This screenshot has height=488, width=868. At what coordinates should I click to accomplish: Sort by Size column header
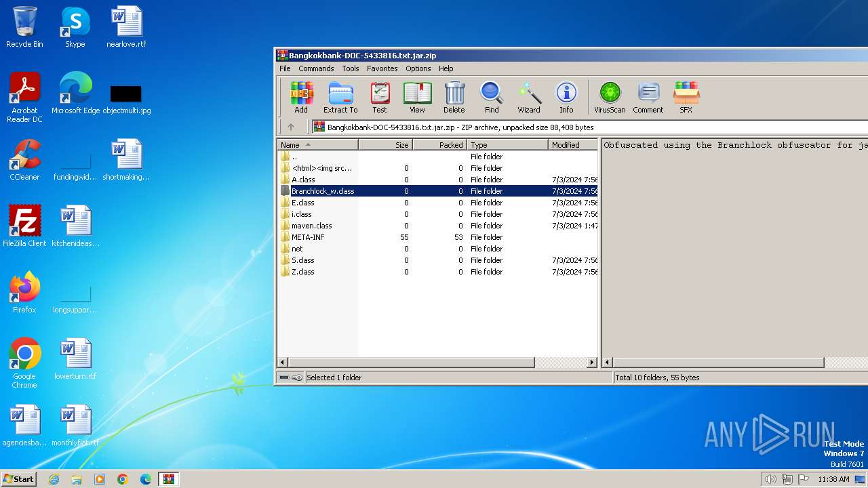385,145
